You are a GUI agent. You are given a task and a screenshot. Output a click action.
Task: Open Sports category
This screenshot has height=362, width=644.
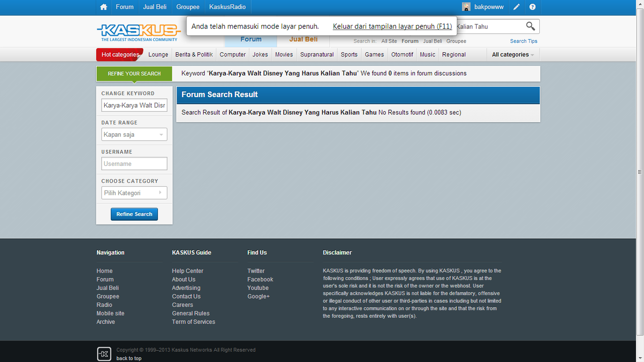(x=349, y=55)
